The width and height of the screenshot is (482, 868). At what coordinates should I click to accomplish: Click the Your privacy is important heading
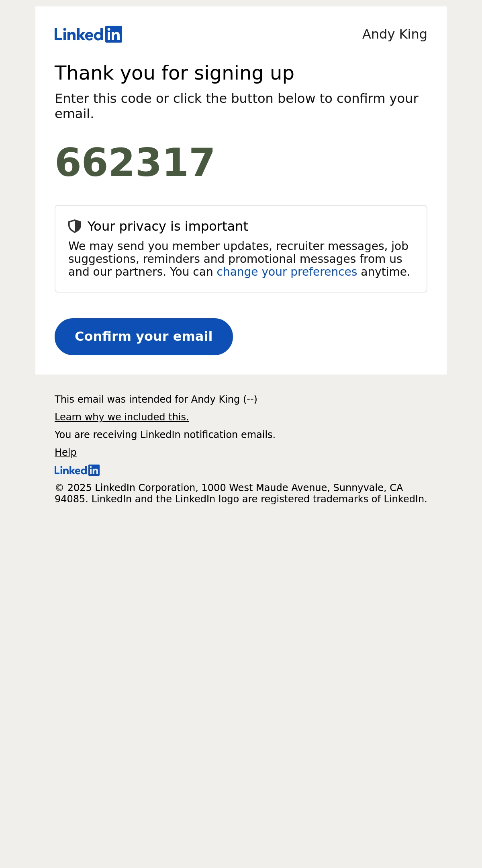(168, 226)
